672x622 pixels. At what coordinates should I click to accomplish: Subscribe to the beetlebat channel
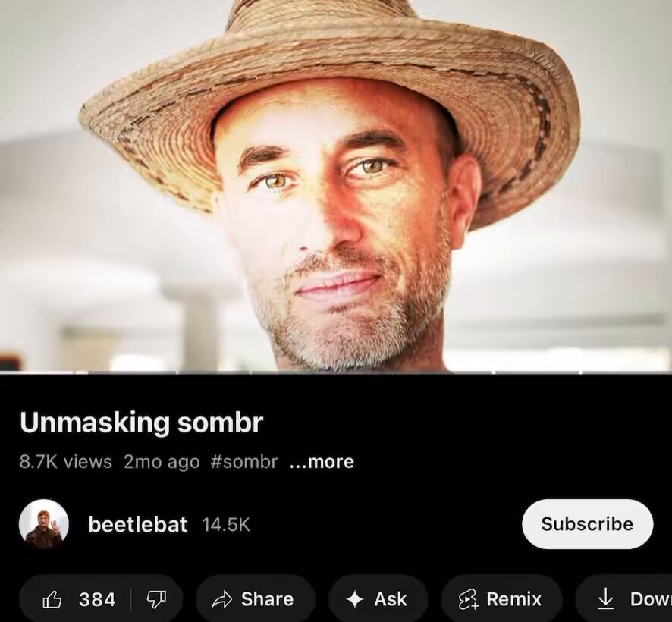(587, 524)
